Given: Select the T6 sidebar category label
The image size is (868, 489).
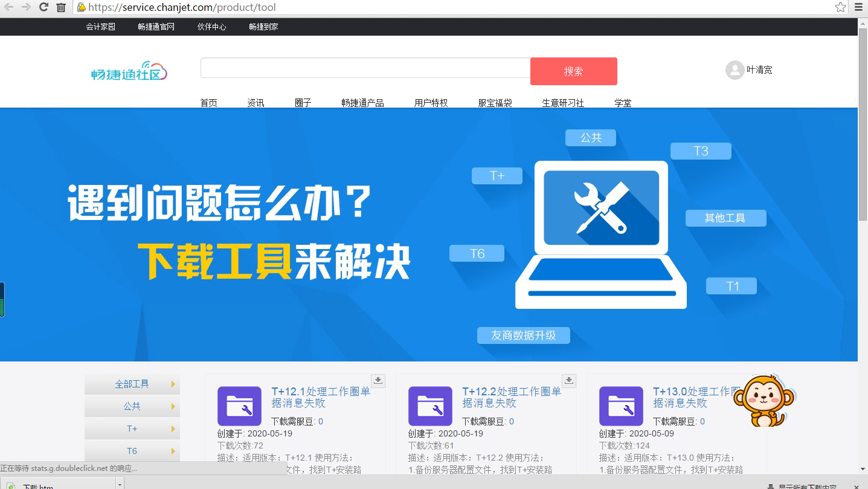Looking at the screenshot, I should tap(132, 451).
